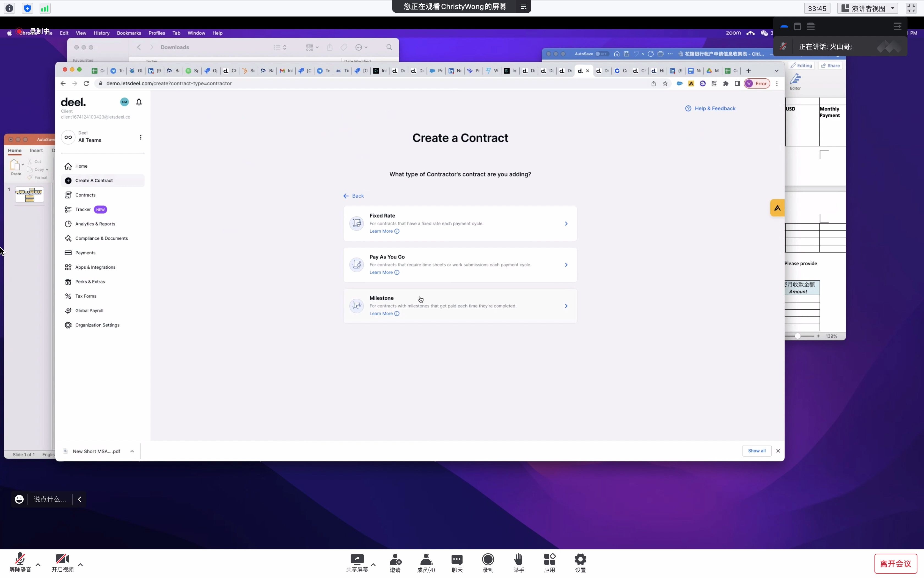Reload the Deel page in Chrome

pyautogui.click(x=86, y=83)
